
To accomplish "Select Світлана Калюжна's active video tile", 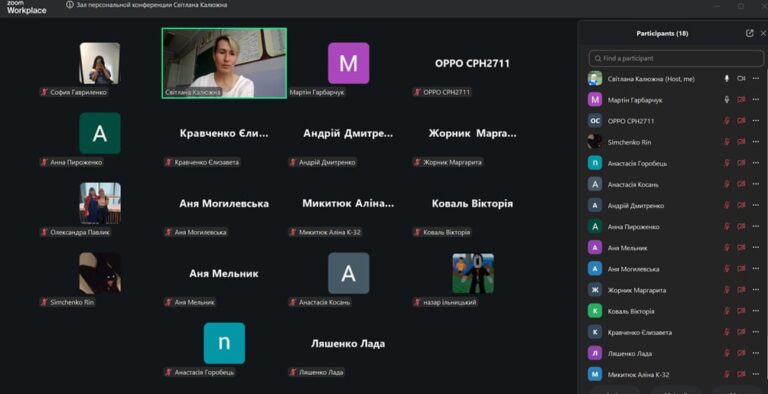I will pyautogui.click(x=224, y=63).
